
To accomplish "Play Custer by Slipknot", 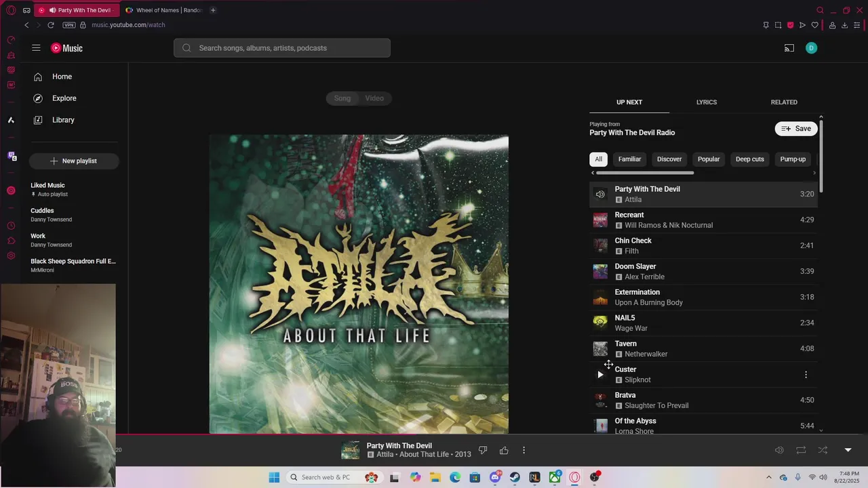I will tap(600, 374).
